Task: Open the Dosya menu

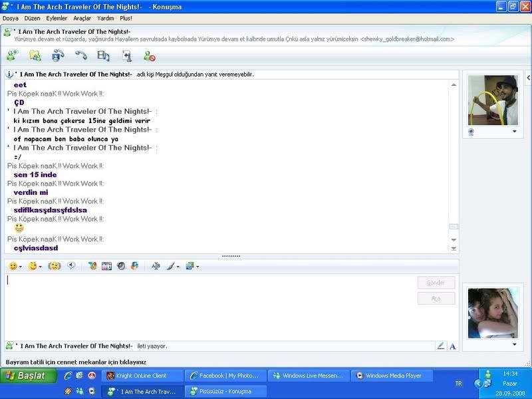Action: 11,19
